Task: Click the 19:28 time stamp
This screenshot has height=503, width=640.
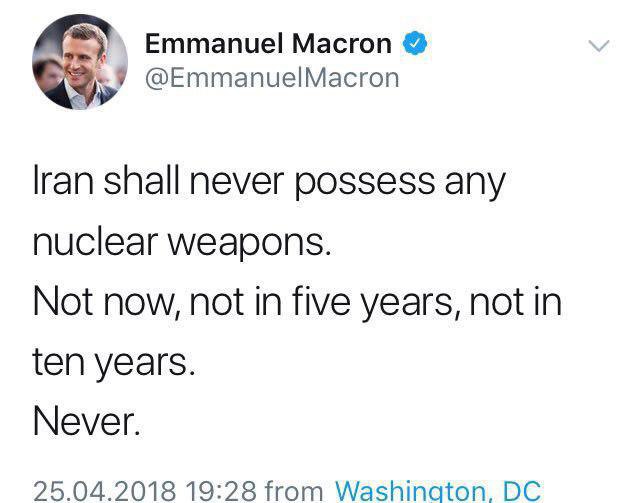Action: (220, 491)
